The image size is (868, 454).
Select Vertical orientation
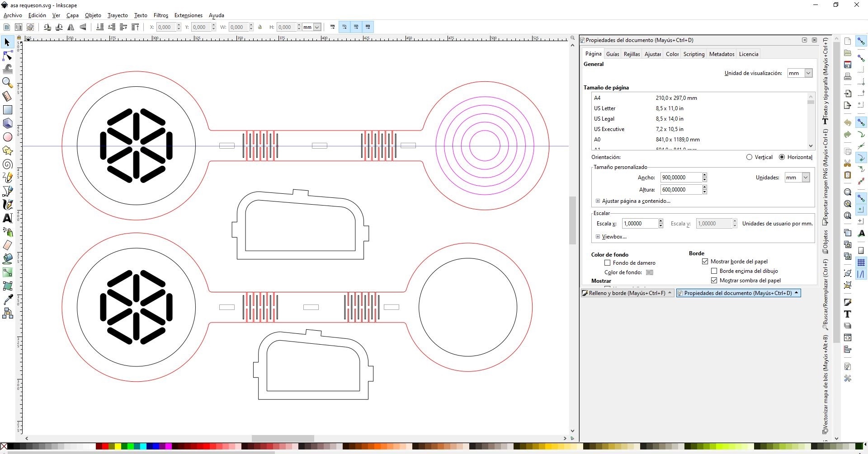[759, 157]
